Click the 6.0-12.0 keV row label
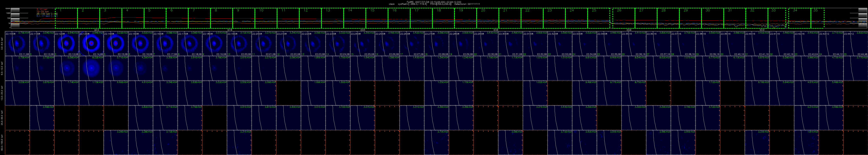The height and width of the screenshot is (155, 868). [2, 68]
